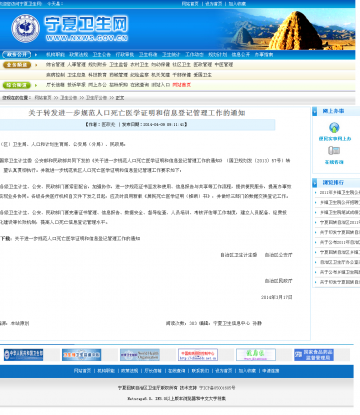Click 加入收藏 in top bar
Image resolution: width=360 pixels, height=415 pixels.
(237, 4)
